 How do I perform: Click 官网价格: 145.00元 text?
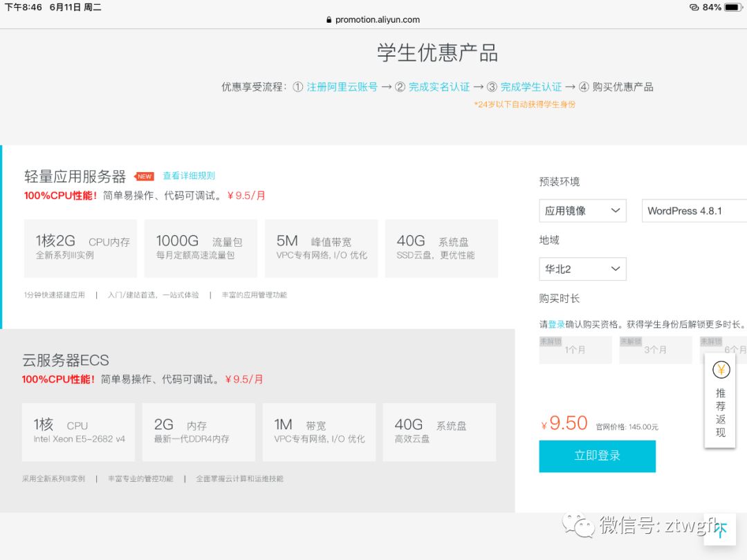[627, 427]
